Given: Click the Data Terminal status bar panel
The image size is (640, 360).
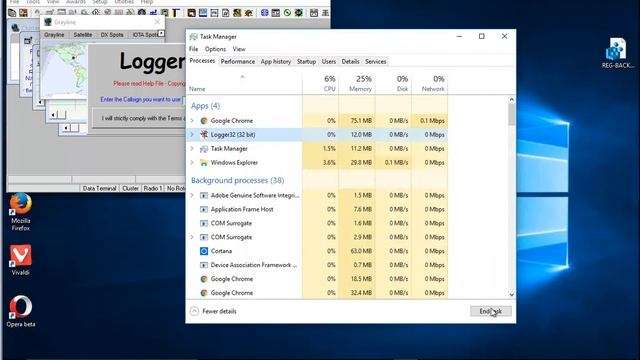Looking at the screenshot, I should [x=100, y=188].
